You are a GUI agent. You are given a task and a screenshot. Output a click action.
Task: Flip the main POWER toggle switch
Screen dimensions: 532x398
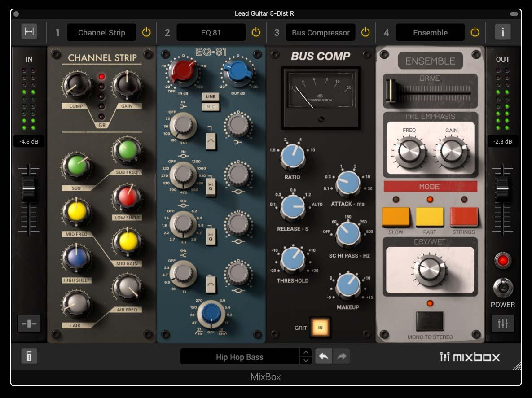click(503, 288)
